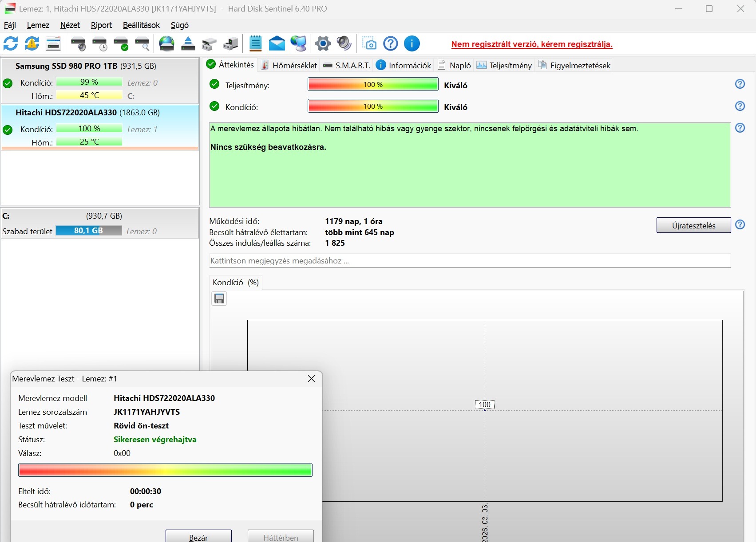
Task: Click the globe with monitor network icon
Action: pos(298,43)
